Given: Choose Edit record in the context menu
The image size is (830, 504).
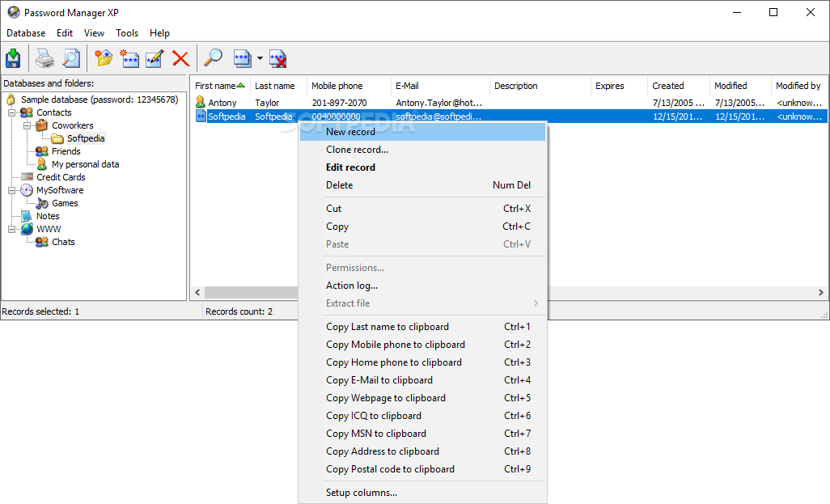Looking at the screenshot, I should pos(422,167).
